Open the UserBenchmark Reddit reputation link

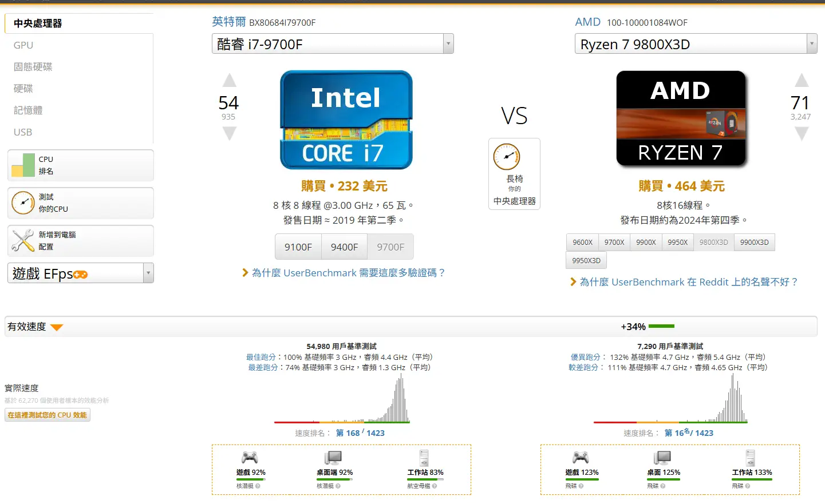pyautogui.click(x=689, y=282)
